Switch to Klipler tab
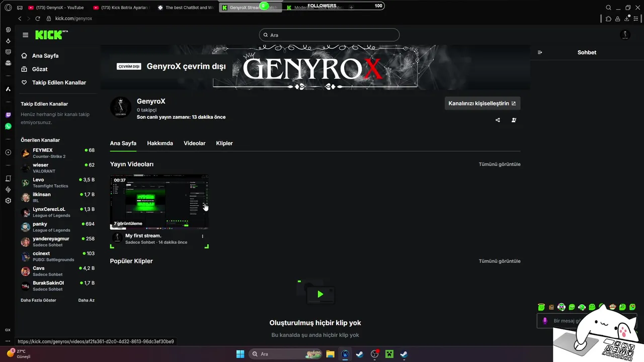Screen dimensions: 644x362 pyautogui.click(x=224, y=143)
